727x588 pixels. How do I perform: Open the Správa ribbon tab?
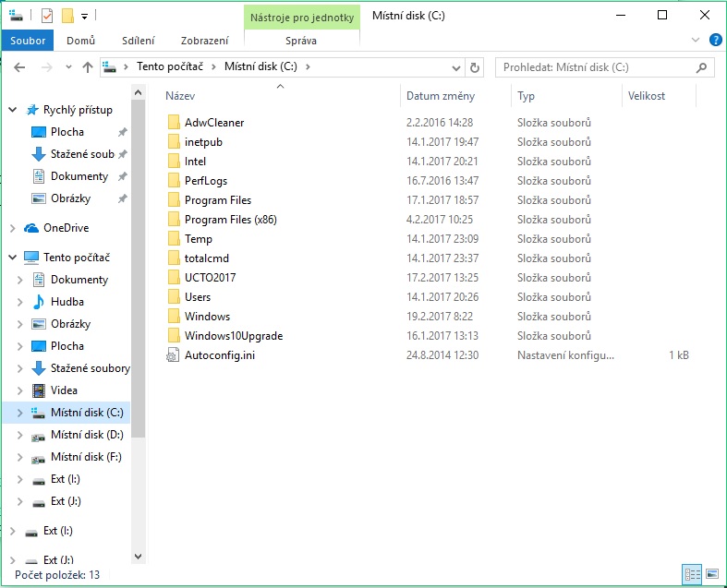301,41
